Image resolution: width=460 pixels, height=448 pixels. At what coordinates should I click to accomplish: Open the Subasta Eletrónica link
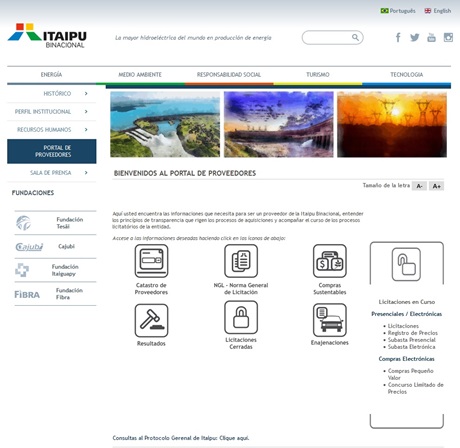[411, 347]
